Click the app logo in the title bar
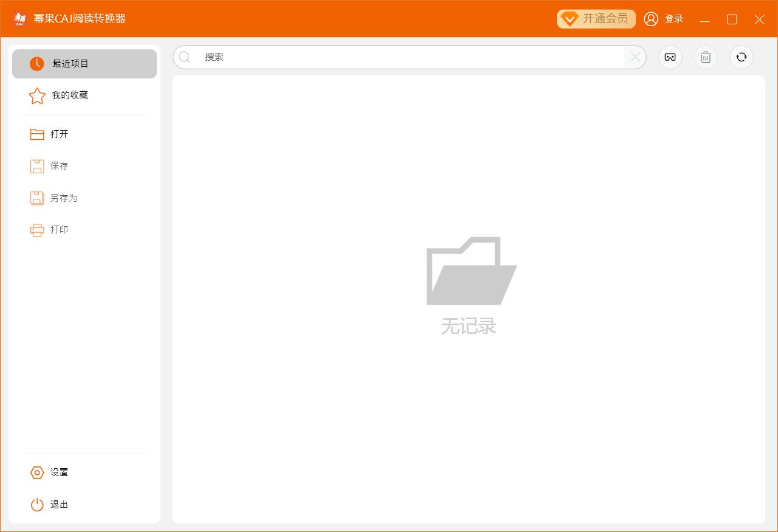The width and height of the screenshot is (778, 532). 19,18
